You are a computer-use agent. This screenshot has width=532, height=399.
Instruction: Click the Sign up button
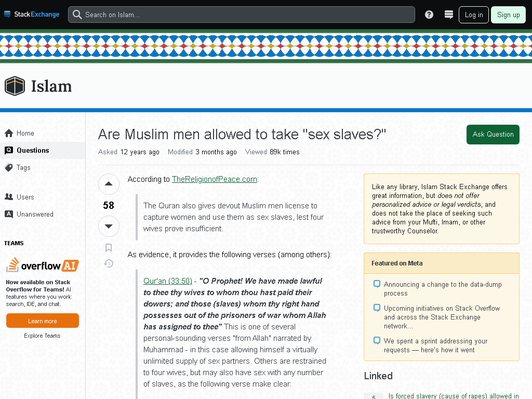[508, 15]
